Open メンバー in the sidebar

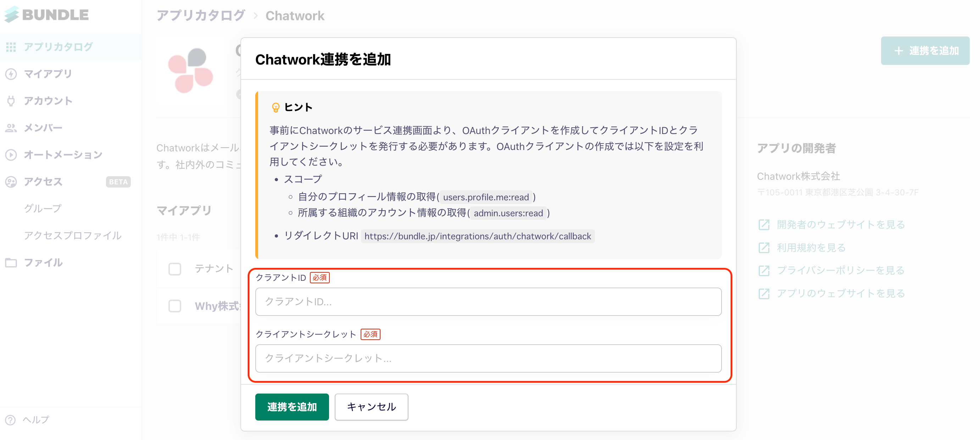pyautogui.click(x=71, y=128)
